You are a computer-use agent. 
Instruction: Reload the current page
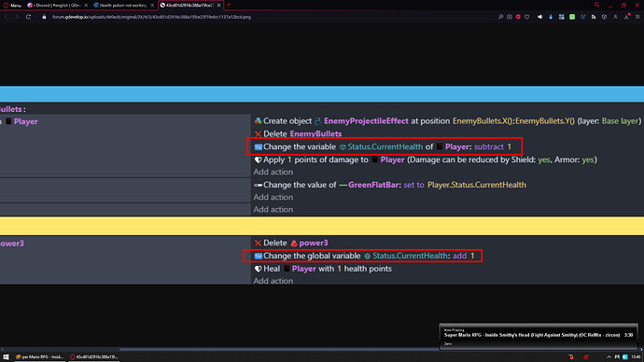(x=28, y=17)
